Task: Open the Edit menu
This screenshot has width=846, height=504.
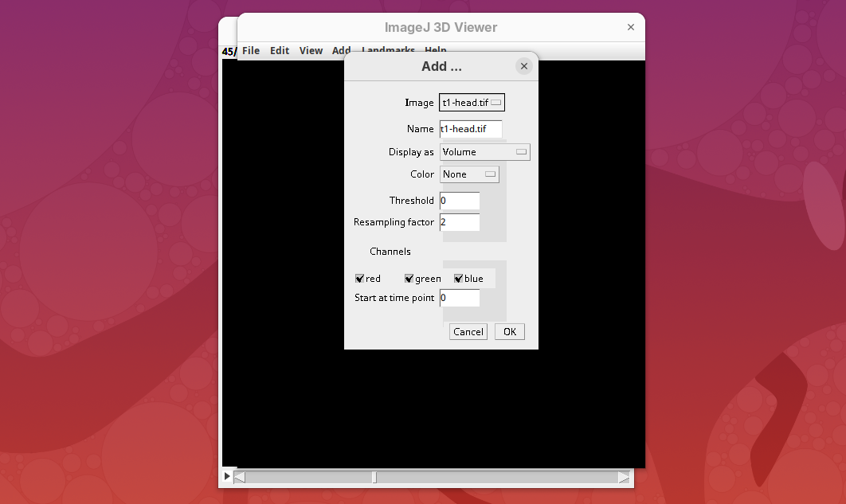Action: tap(280, 51)
